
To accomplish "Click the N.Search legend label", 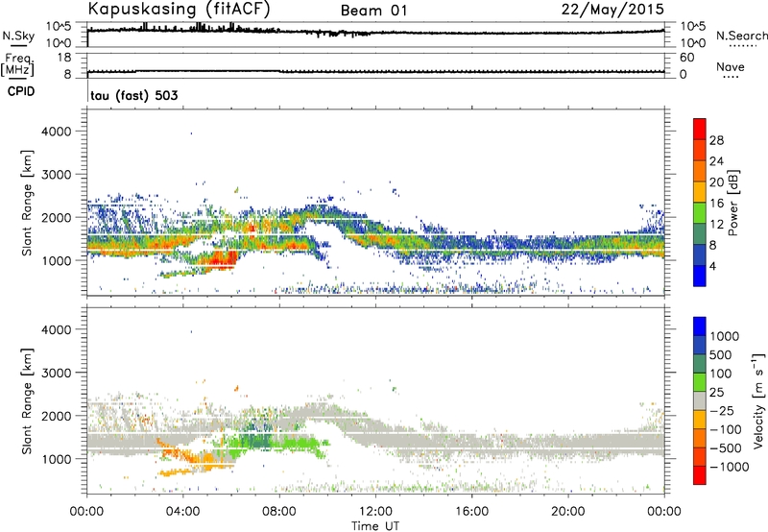I will click(x=742, y=36).
